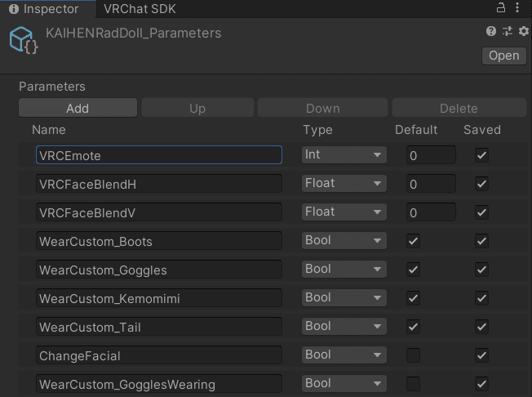Viewport: 532px width, 397px height.
Task: Uncheck the WearCustom_Boots default checkbox
Action: pos(413,241)
